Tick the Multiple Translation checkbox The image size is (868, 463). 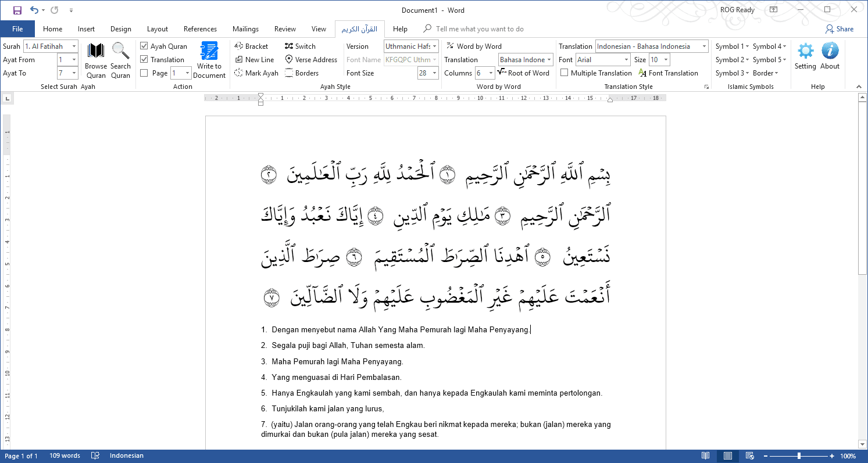click(564, 73)
